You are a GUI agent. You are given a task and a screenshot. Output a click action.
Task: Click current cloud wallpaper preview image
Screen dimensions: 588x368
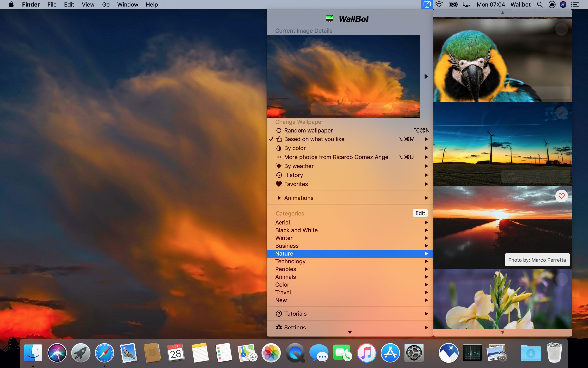click(x=343, y=76)
